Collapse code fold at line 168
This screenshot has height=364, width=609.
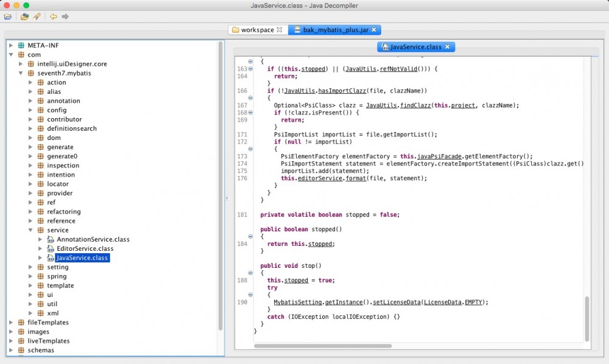(250, 113)
